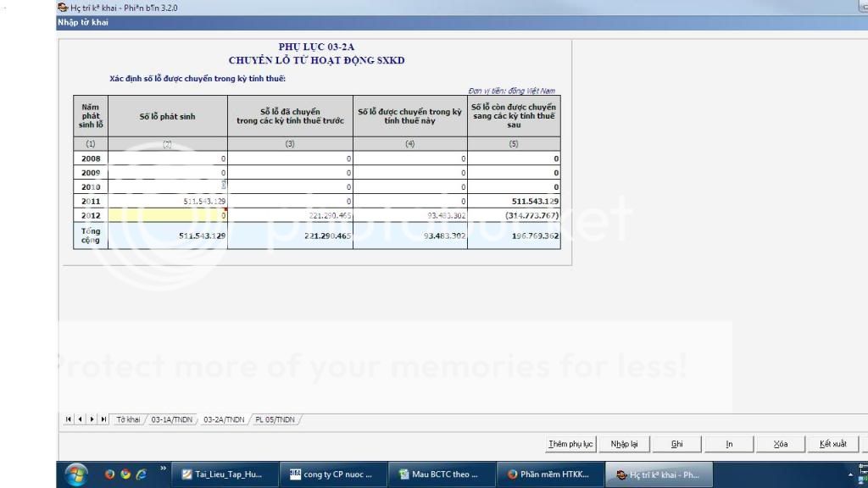Click the next-sheet navigation arrow

point(92,419)
